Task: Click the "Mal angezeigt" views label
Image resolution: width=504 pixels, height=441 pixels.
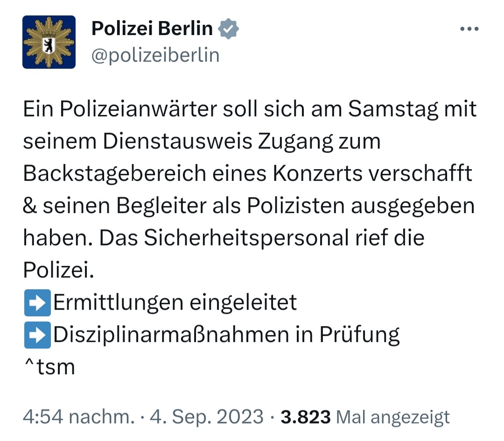Action: [x=393, y=417]
